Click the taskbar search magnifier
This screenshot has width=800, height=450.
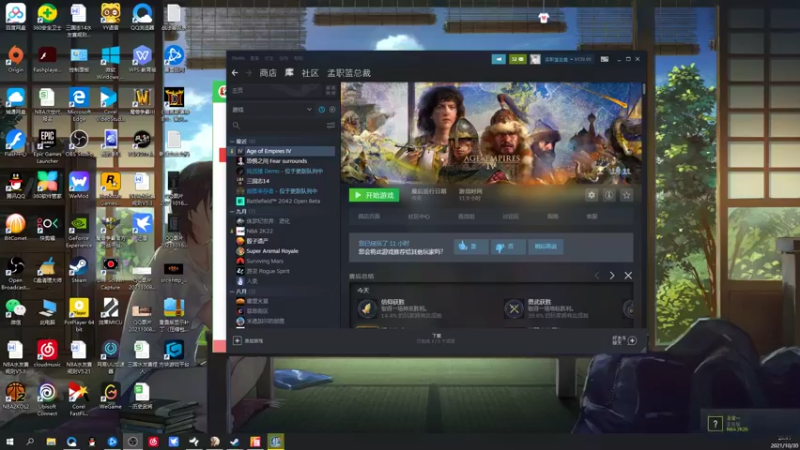coord(30,441)
